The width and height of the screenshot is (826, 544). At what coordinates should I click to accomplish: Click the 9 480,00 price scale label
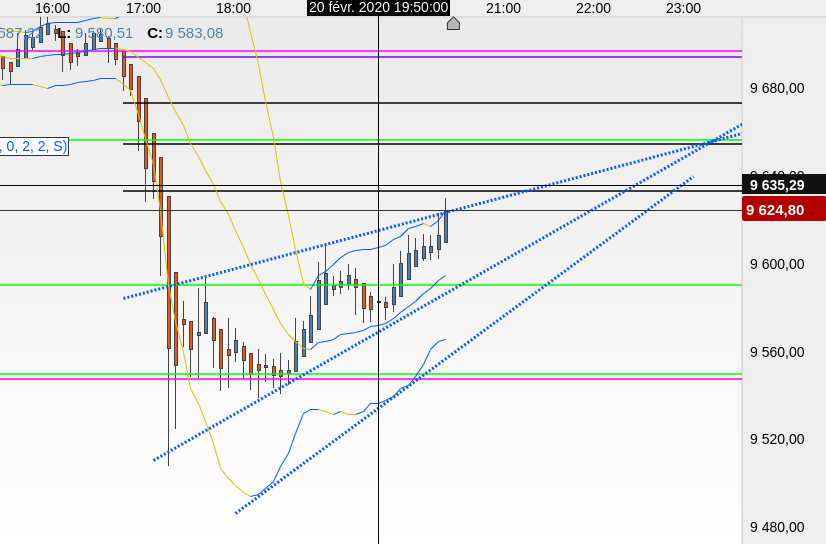777,527
